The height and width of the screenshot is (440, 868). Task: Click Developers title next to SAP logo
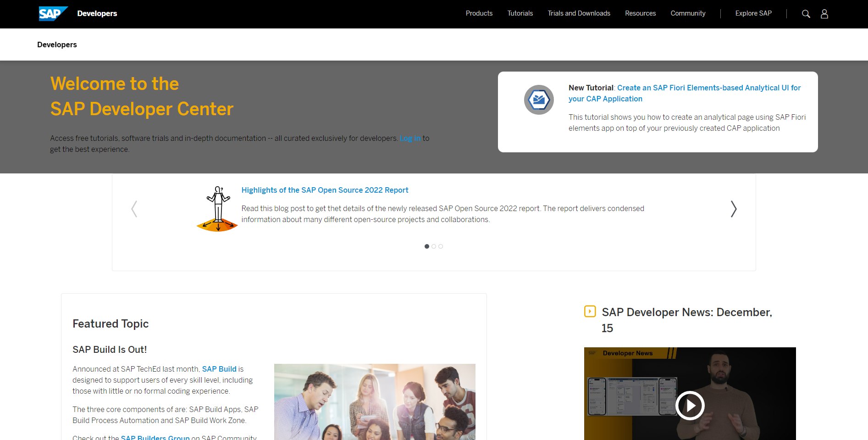(97, 14)
